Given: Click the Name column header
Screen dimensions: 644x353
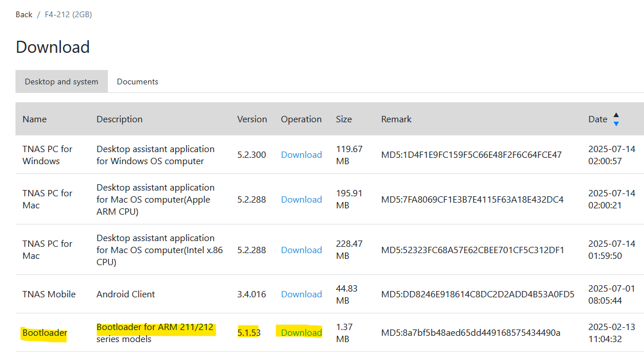Looking at the screenshot, I should [34, 119].
